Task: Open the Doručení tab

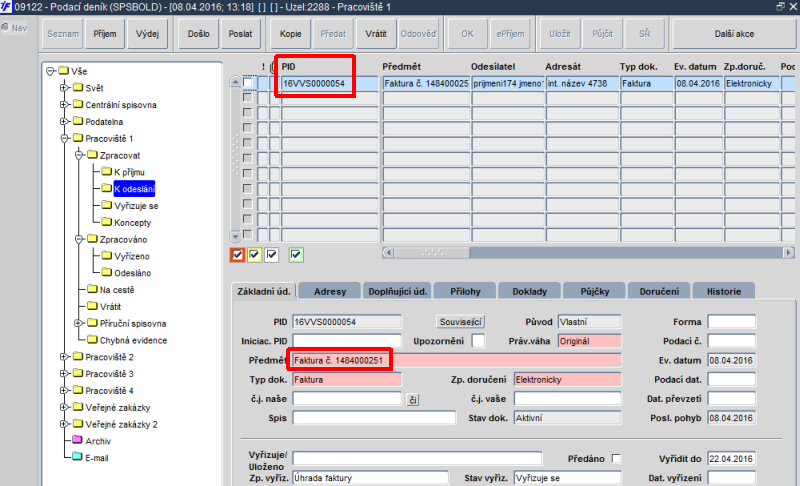Action: point(659,291)
